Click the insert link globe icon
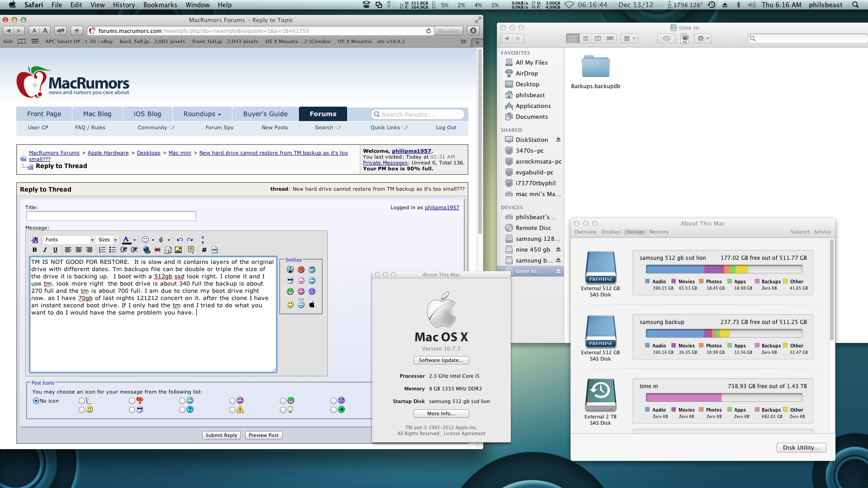Image resolution: width=868 pixels, height=488 pixels. [x=146, y=250]
